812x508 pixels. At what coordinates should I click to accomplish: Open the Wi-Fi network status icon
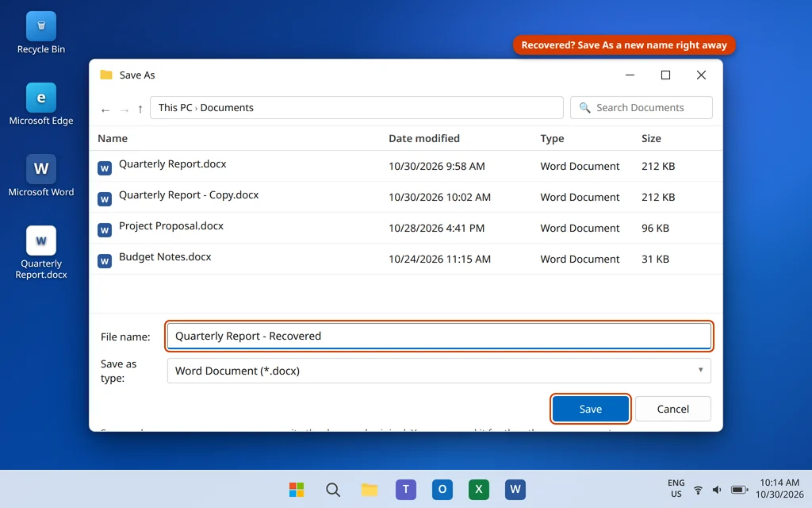pyautogui.click(x=698, y=490)
